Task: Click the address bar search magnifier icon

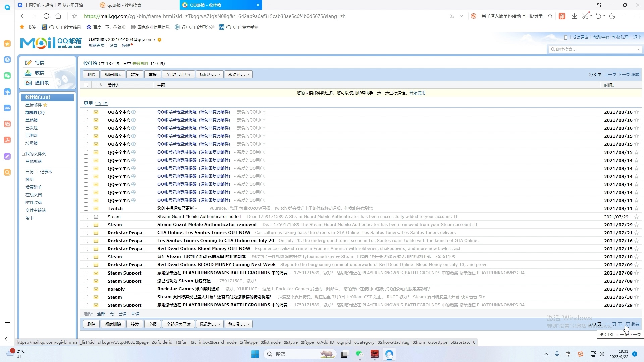Action: point(550,16)
